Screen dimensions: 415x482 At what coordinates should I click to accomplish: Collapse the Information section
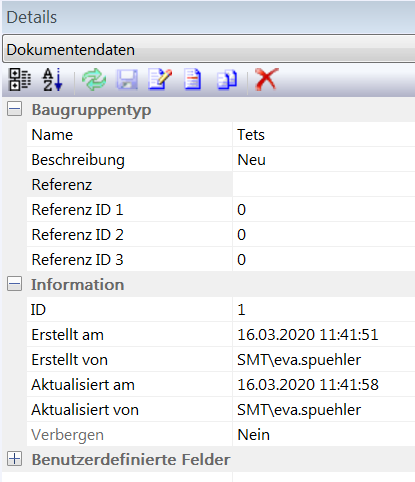[x=14, y=284]
